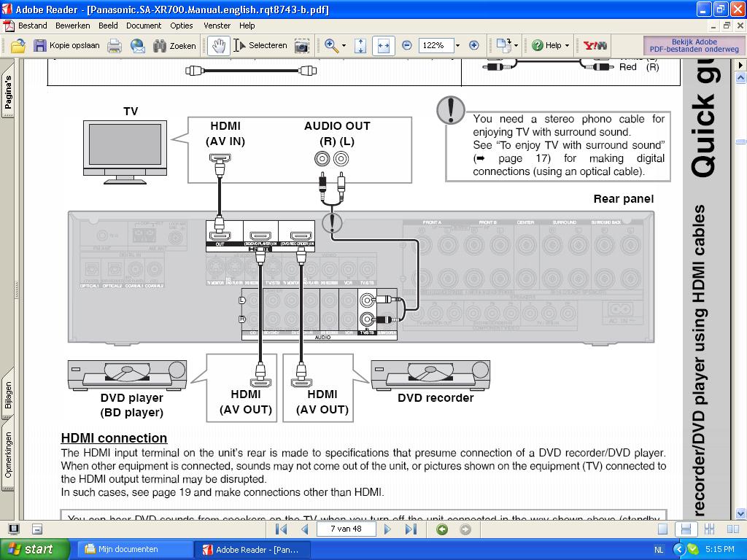747x560 pixels.
Task: Click the Windows start button
Action: tap(34, 550)
